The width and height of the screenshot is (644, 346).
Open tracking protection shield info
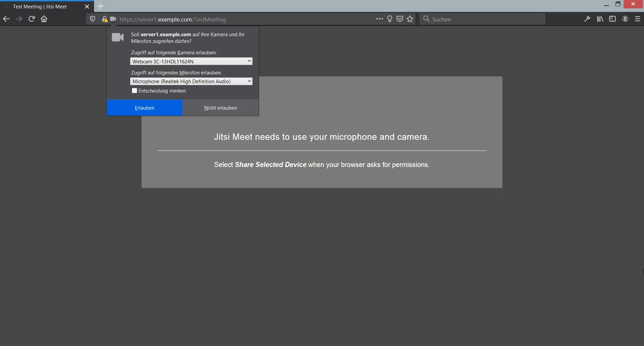pyautogui.click(x=93, y=19)
